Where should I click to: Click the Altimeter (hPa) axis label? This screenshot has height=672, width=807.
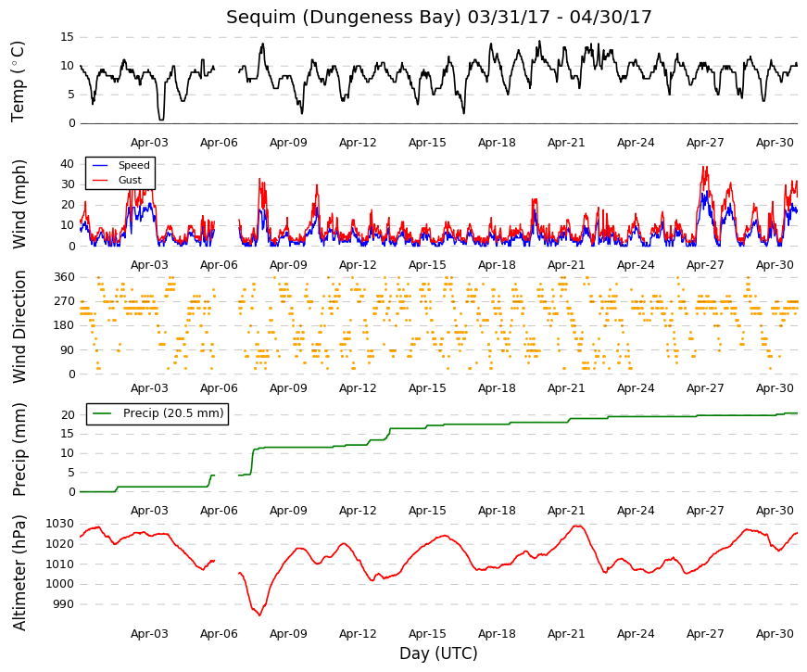click(19, 572)
